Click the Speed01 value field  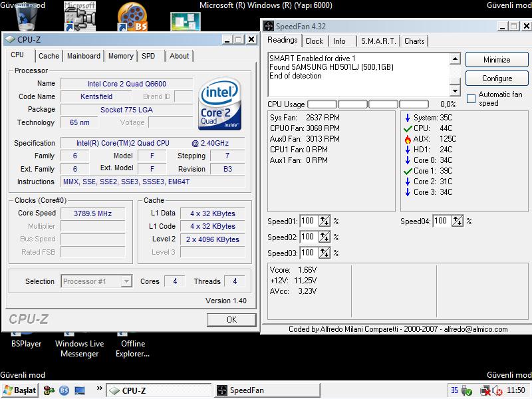point(309,221)
